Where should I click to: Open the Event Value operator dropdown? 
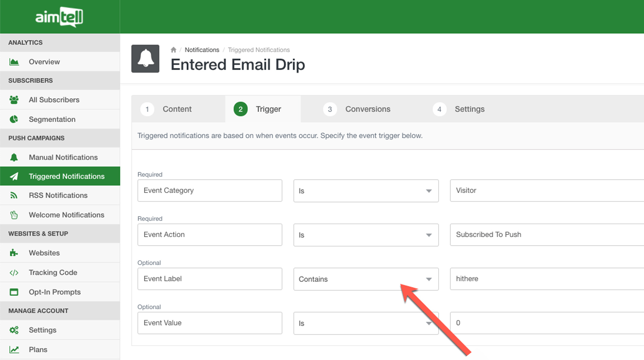[x=366, y=323]
